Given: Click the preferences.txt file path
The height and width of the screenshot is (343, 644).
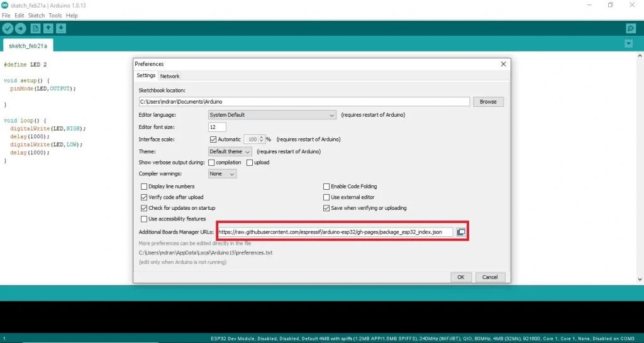Looking at the screenshot, I should pyautogui.click(x=206, y=253).
